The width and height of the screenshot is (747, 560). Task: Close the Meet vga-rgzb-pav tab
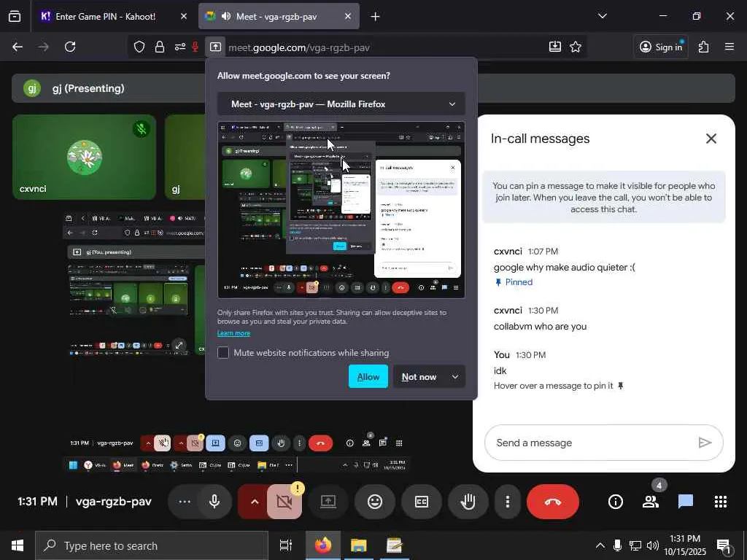tap(348, 17)
